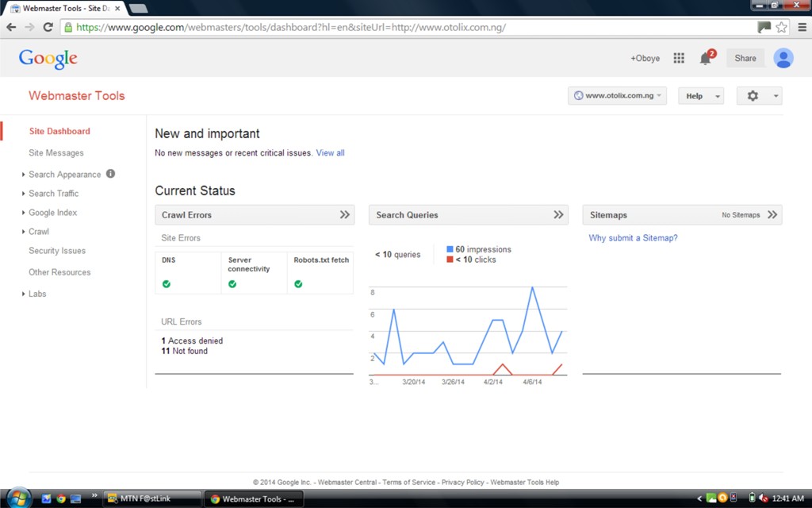The height and width of the screenshot is (508, 812).
Task: Open 11 Not found URL error
Action: pos(184,351)
